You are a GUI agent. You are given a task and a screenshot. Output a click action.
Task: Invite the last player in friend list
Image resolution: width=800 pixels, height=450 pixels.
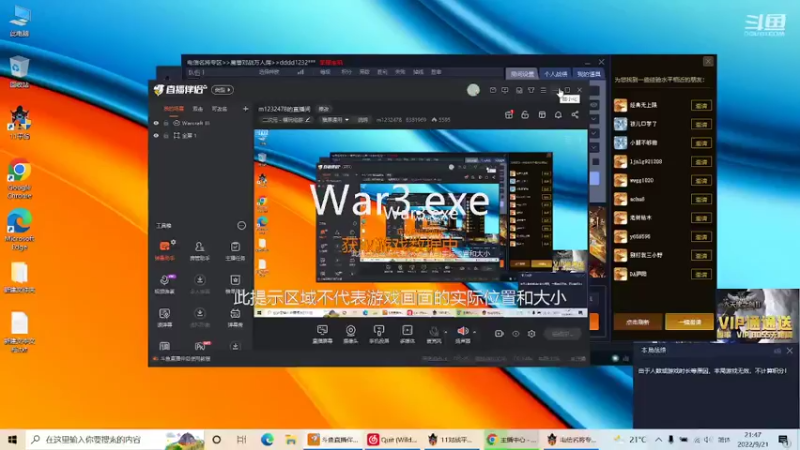click(701, 274)
